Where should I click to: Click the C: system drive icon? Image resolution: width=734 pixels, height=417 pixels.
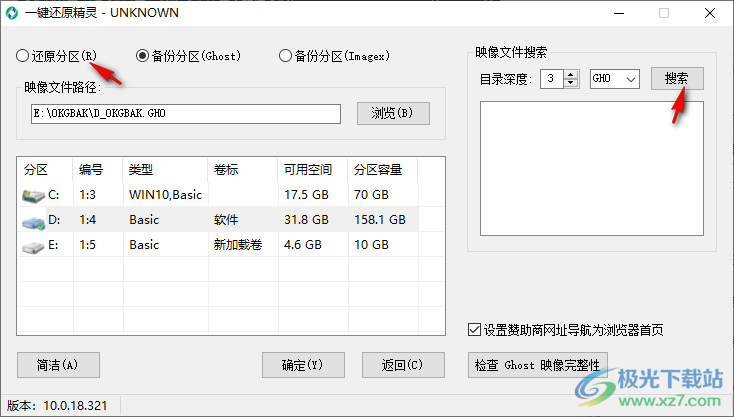point(33,196)
